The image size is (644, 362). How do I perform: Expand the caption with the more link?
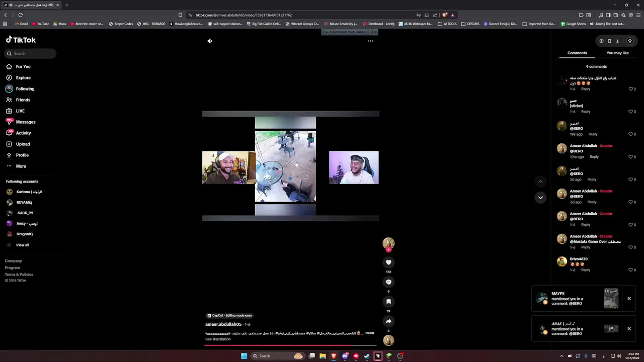[370, 333]
